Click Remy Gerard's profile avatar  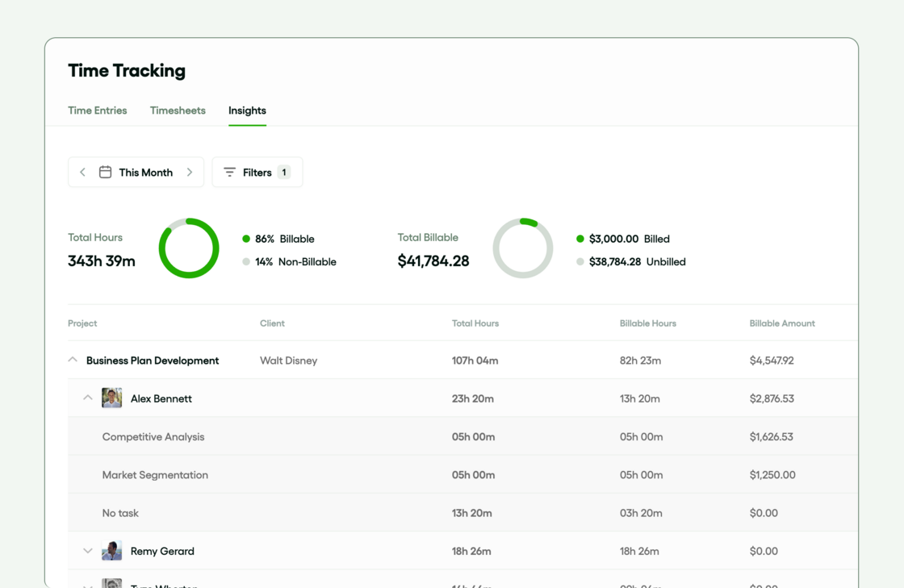[x=112, y=550]
